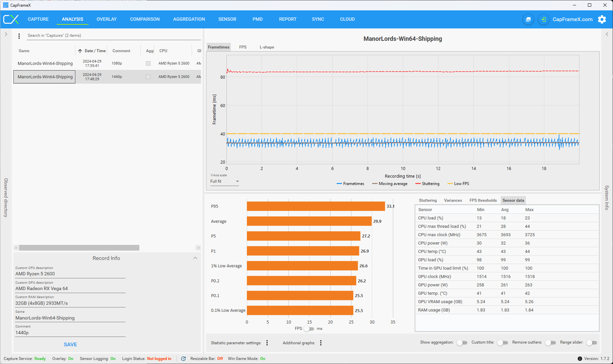Screen dimensions: 613x364
Task: Click the version info icon
Action: click(x=580, y=359)
